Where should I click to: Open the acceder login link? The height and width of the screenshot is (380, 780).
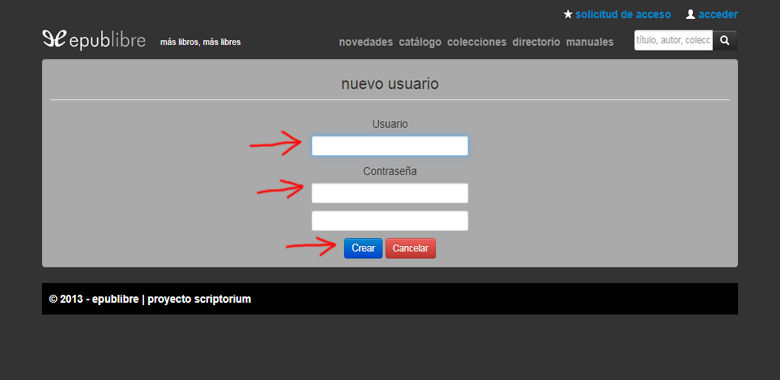[718, 14]
